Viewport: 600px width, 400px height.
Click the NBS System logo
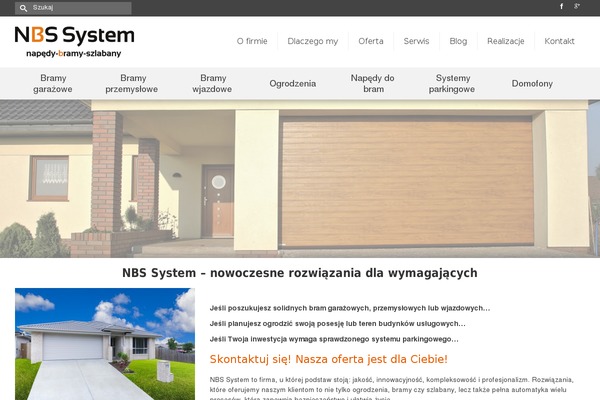coord(75,42)
